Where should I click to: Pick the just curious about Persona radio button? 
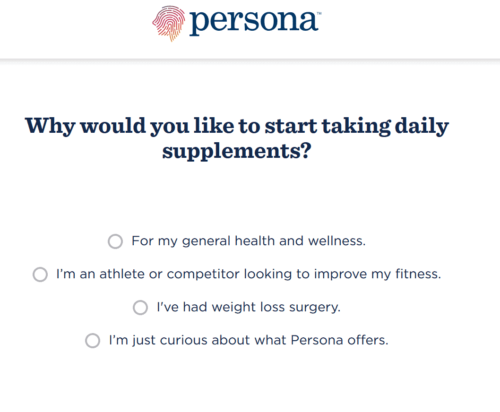point(93,341)
